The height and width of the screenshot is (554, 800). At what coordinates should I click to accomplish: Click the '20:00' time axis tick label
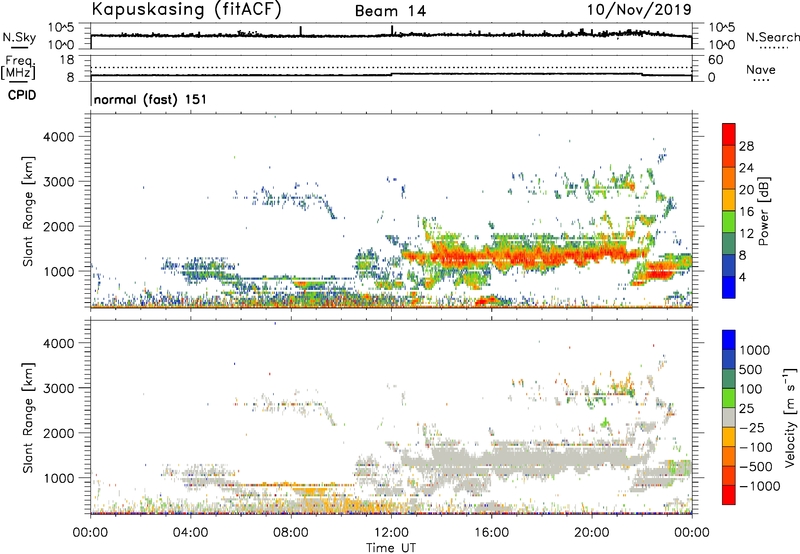(591, 533)
